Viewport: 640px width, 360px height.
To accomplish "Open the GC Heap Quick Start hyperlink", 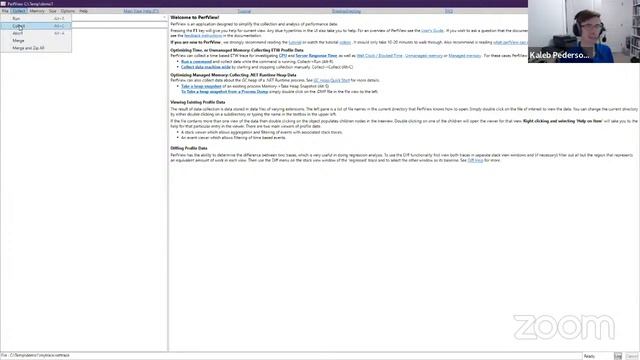I will coord(331,80).
